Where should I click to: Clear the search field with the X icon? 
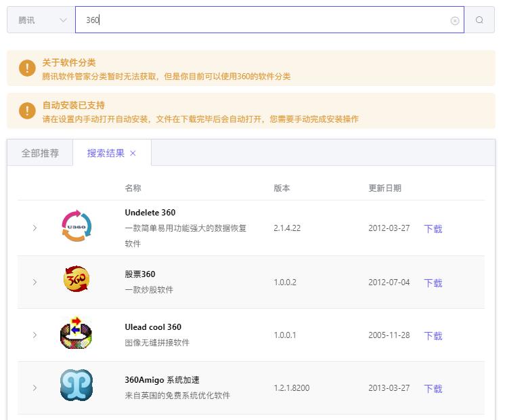coord(454,21)
